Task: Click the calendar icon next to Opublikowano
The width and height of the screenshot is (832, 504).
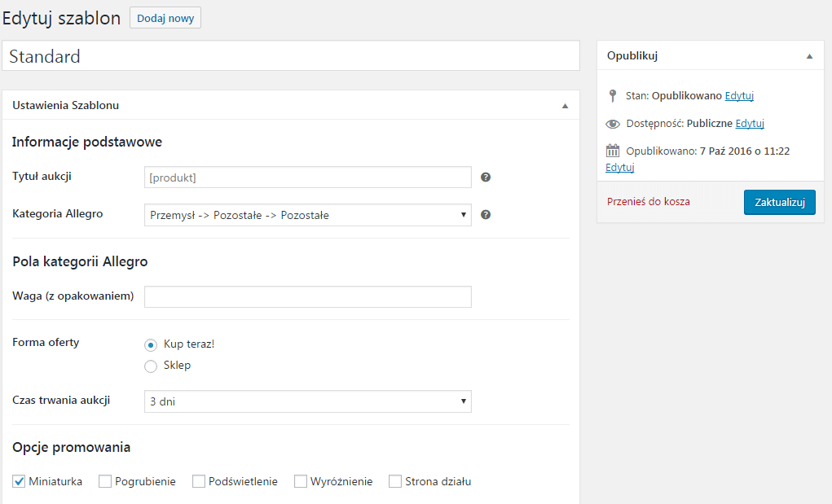Action: tap(613, 151)
